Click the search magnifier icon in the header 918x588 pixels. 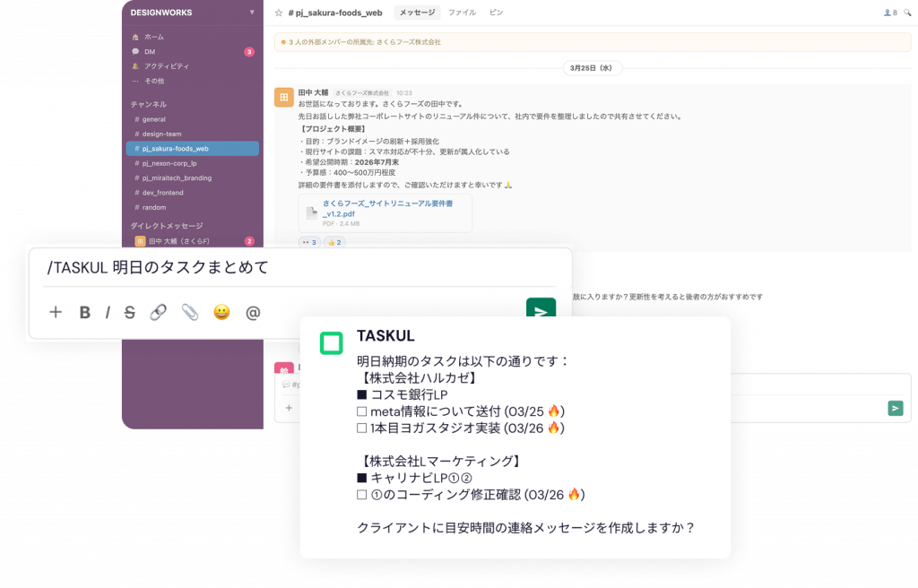pos(907,13)
